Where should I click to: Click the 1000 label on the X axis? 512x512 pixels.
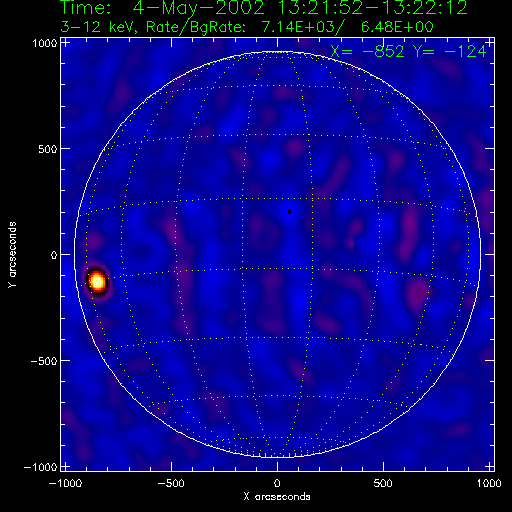click(x=489, y=483)
